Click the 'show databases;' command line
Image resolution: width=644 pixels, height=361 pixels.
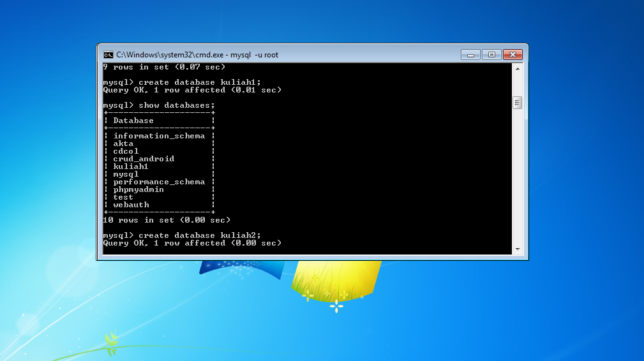(159, 105)
